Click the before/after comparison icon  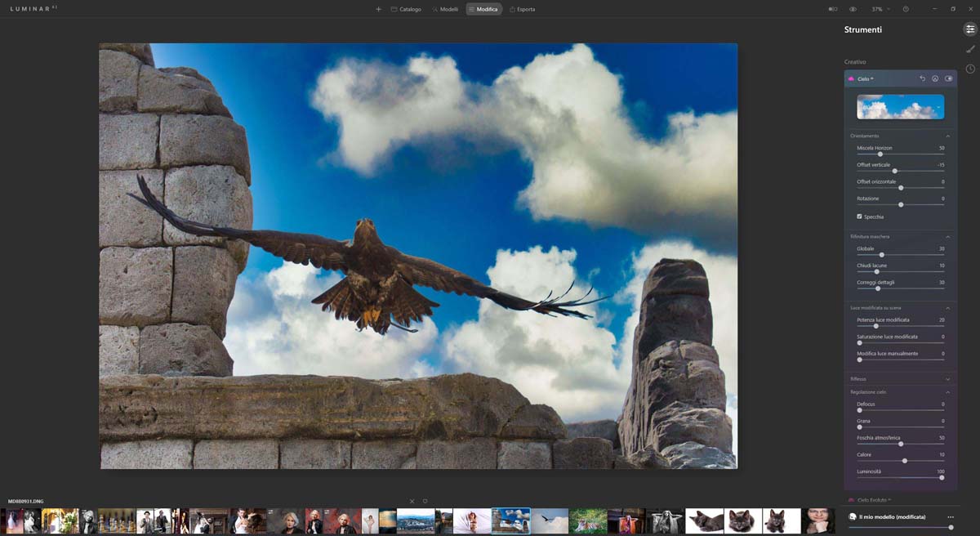click(x=833, y=9)
